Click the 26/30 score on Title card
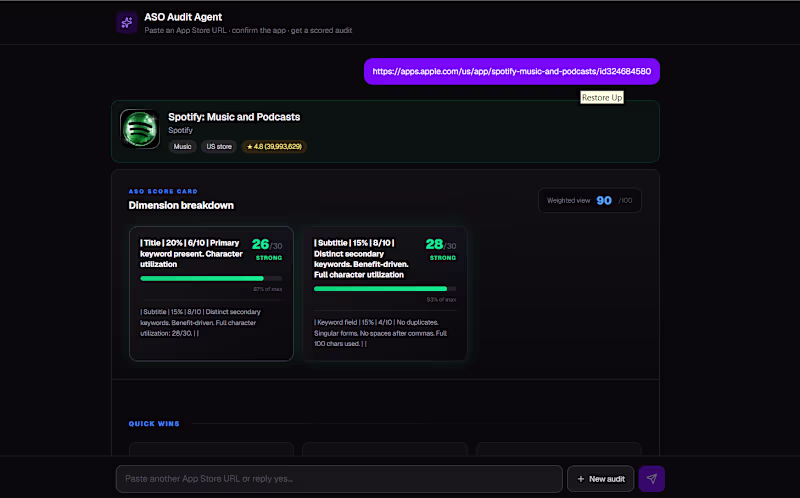Screen dimensions: 800x498 (267, 245)
